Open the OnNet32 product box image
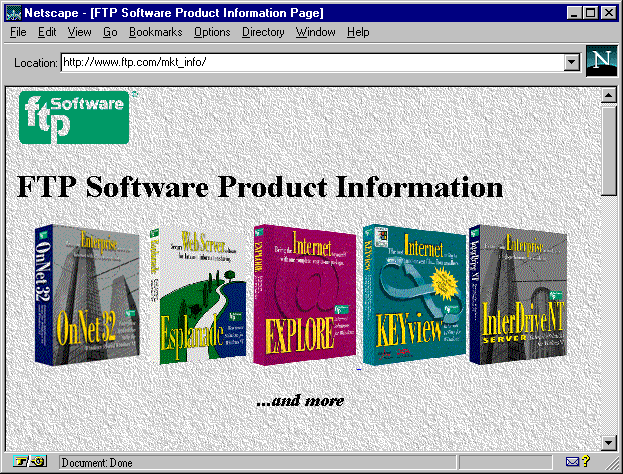This screenshot has width=623, height=474. click(87, 294)
